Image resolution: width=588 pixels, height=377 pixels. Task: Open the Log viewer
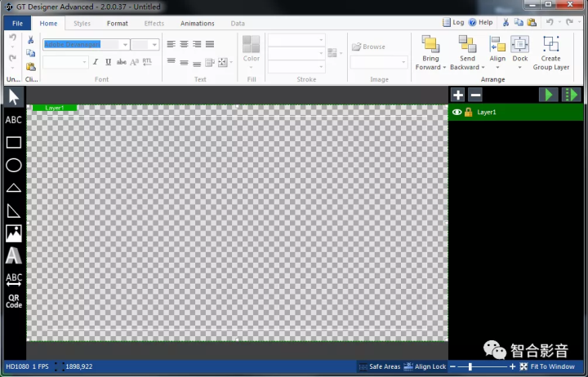pos(453,23)
